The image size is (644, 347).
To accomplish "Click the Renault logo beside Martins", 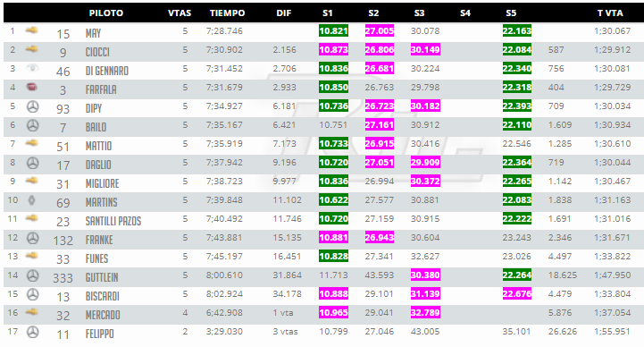I will coord(31,200).
